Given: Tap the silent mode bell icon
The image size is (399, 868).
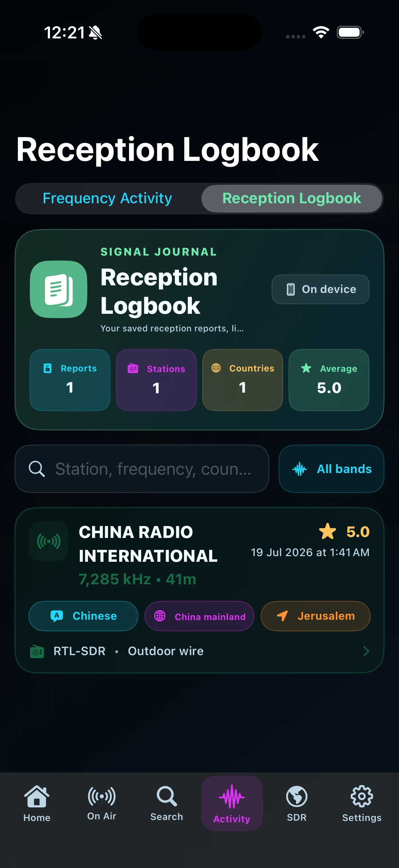Looking at the screenshot, I should click(x=95, y=33).
